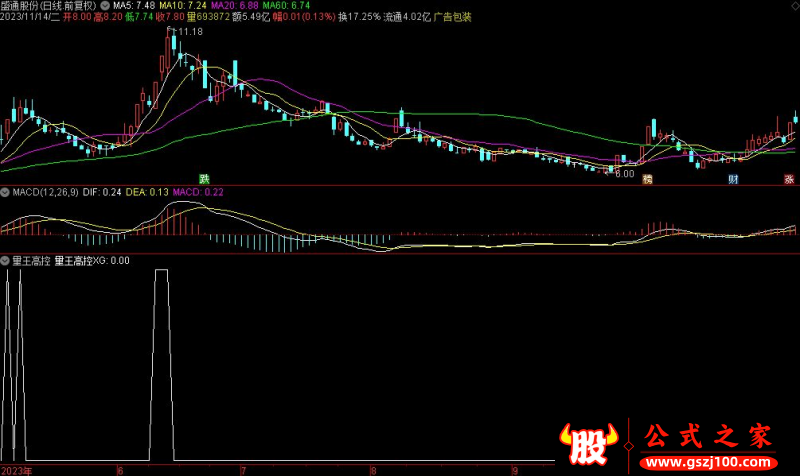Click the 6.00 lowest price label
This screenshot has height=476, width=800.
coord(624,174)
